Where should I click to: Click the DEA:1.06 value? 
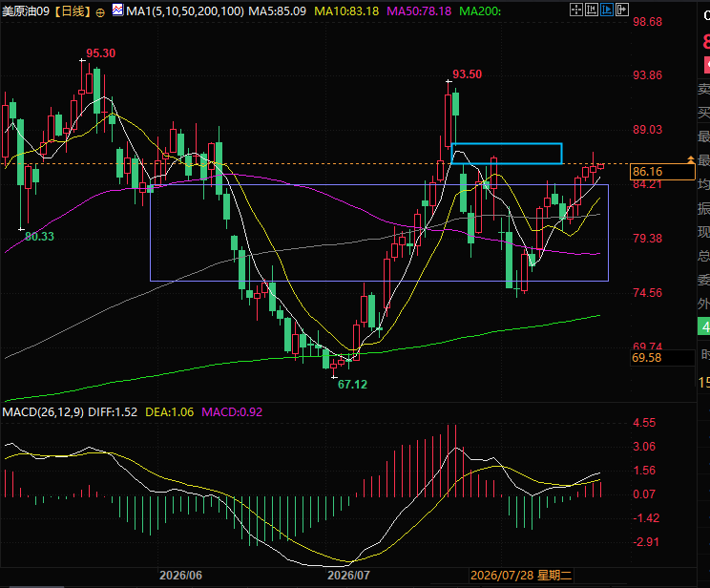tap(169, 411)
